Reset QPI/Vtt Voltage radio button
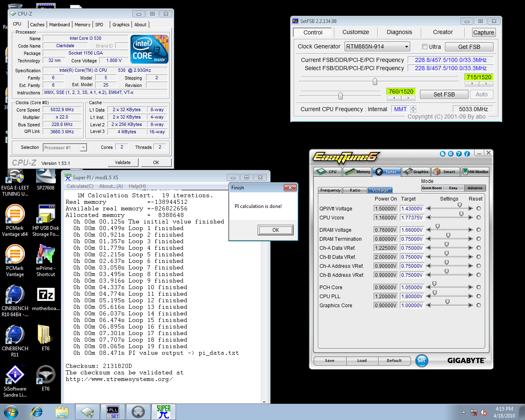This screenshot has height=420, width=525. 479,208
